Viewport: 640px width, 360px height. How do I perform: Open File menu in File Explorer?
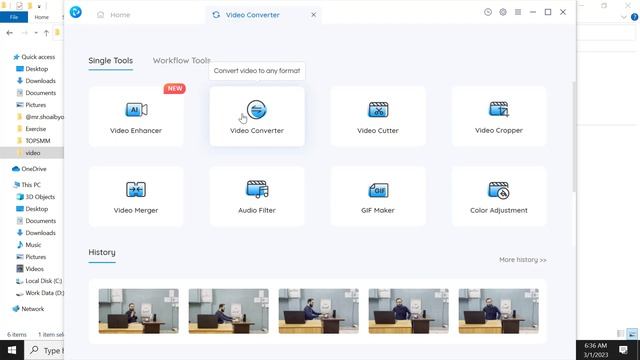[x=14, y=17]
